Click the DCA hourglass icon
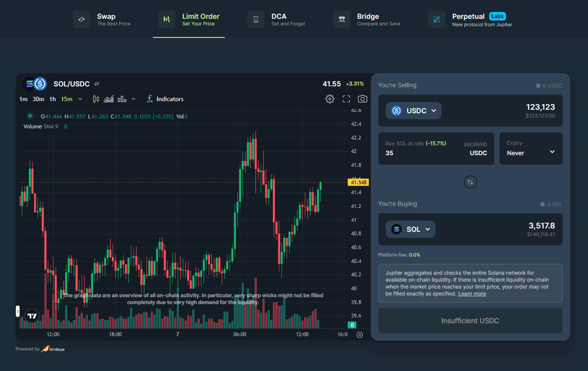588x371 pixels. pos(256,20)
